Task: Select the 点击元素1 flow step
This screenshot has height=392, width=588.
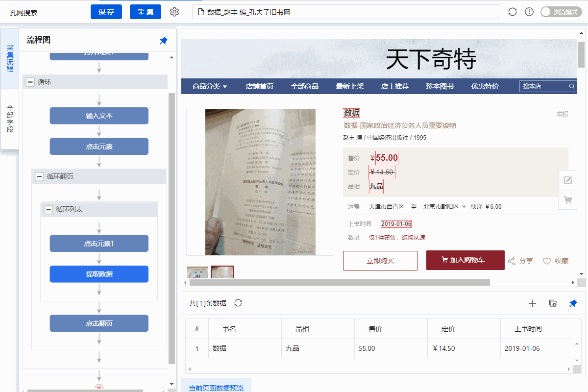Action: (x=99, y=244)
